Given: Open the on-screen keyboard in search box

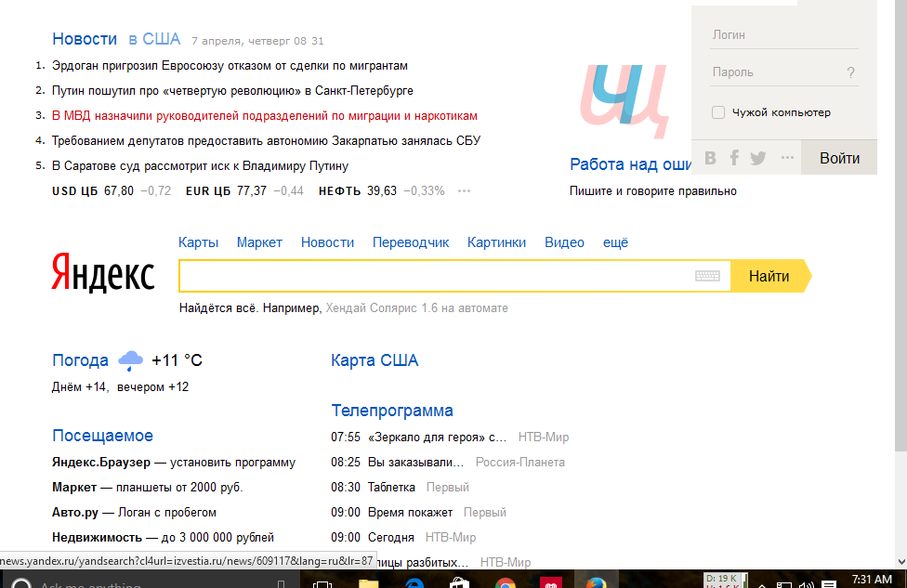Looking at the screenshot, I should click(x=707, y=276).
